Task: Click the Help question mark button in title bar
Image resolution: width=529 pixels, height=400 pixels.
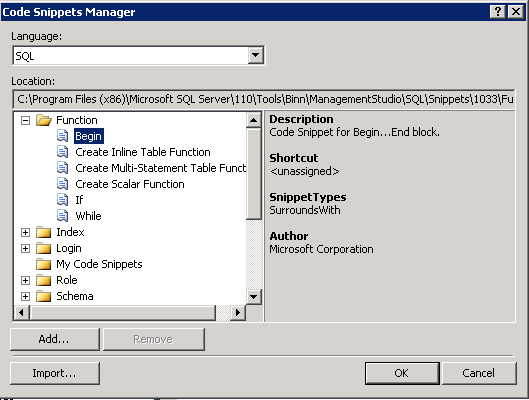Action: tap(497, 12)
